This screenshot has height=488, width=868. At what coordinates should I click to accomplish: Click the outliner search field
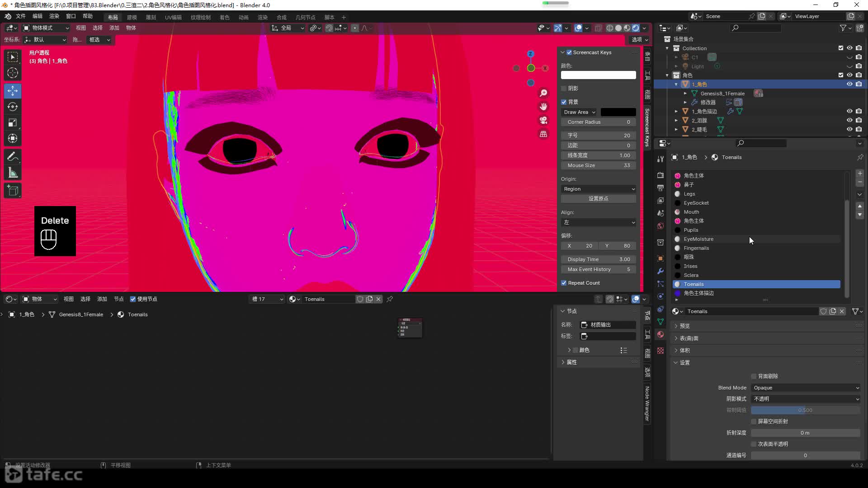pos(756,28)
